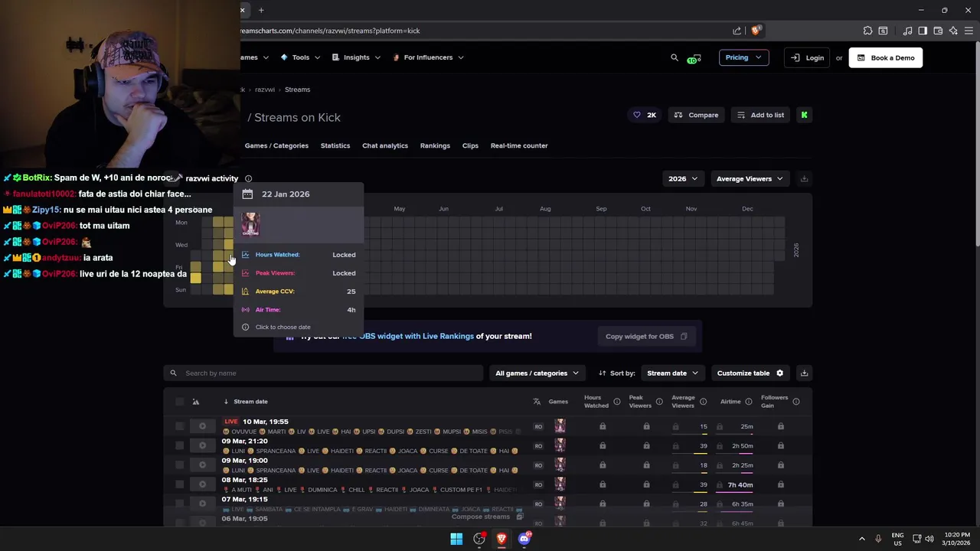Click the table header sort icon beside checkbox
Viewport: 980px width, 551px height.
[195, 402]
